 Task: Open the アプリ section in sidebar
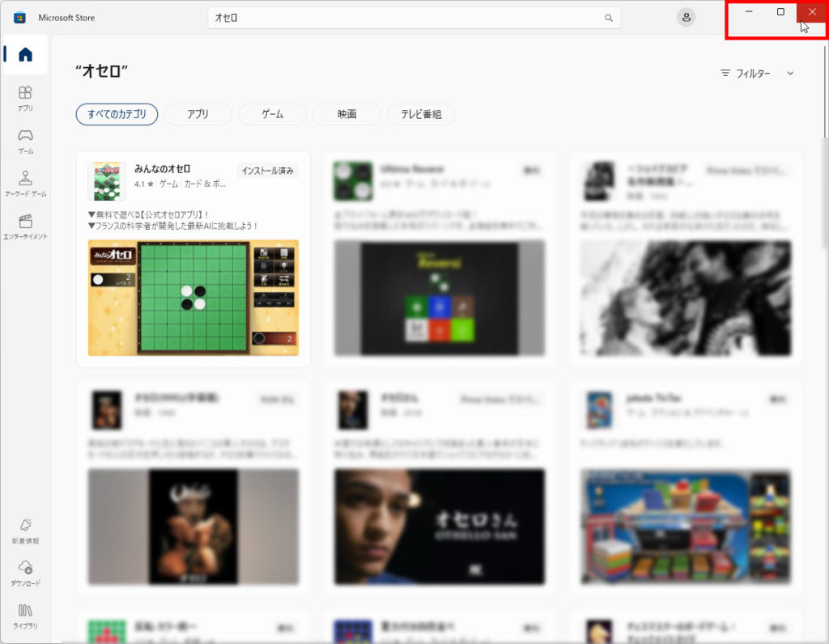(x=25, y=98)
